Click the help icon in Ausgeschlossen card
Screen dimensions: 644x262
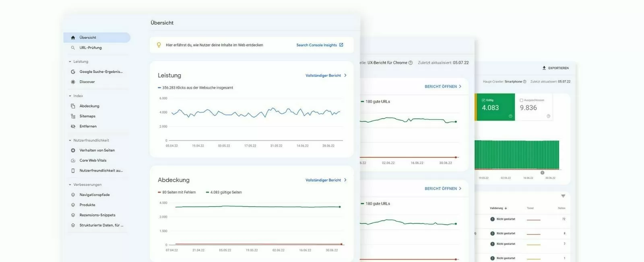pos(548,116)
